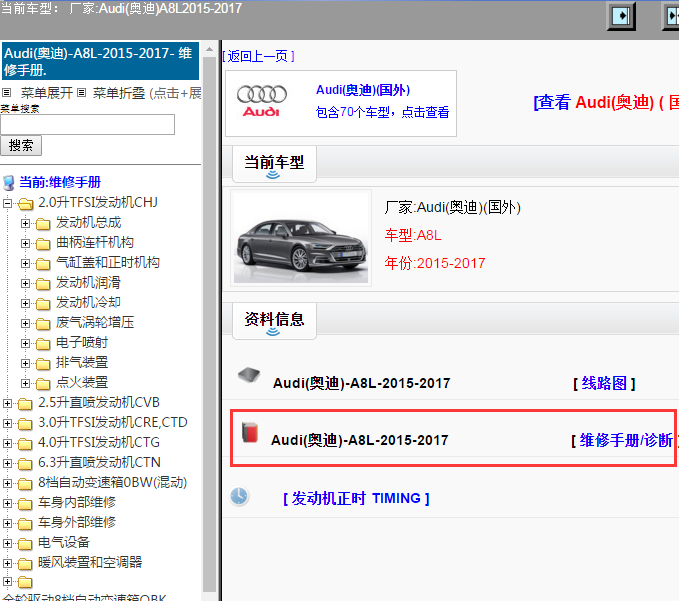
Task: Expand the 3.0升TFSI发动机CRE,CTD node
Action: [7, 423]
